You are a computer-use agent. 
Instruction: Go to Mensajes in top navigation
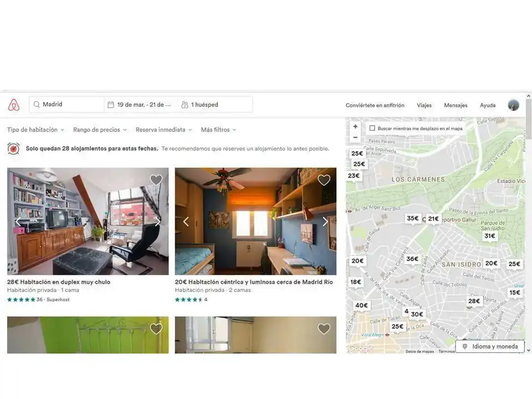point(456,105)
